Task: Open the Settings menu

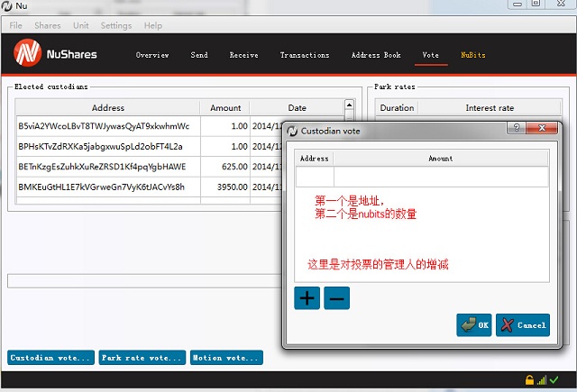Action: pos(116,25)
